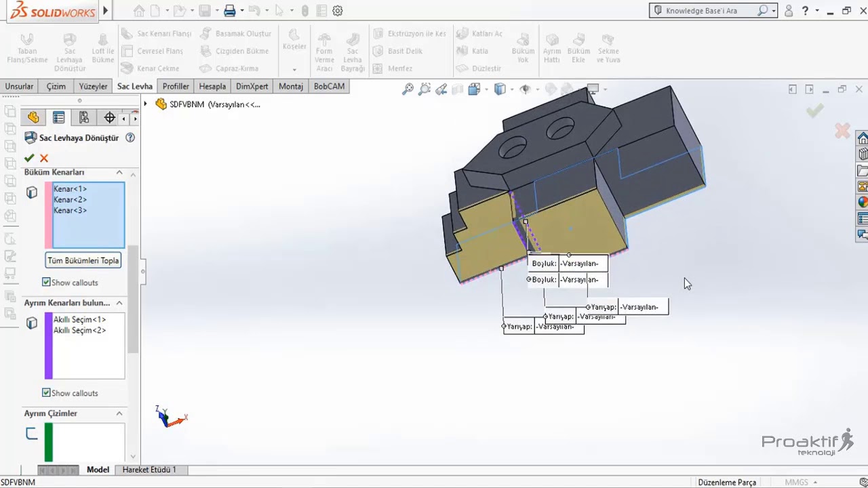
Task: Click the Tüm Bükümleri Topla button
Action: coord(83,260)
